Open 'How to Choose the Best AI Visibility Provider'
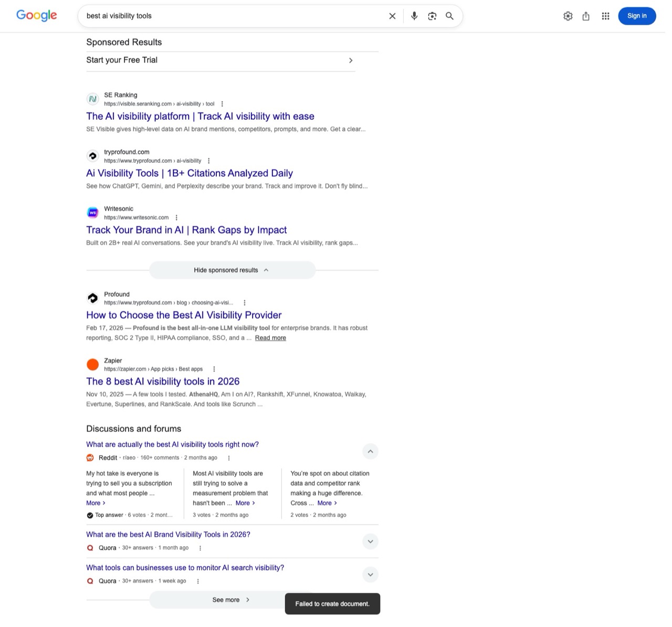Screen dimensions: 672x627 (184, 315)
